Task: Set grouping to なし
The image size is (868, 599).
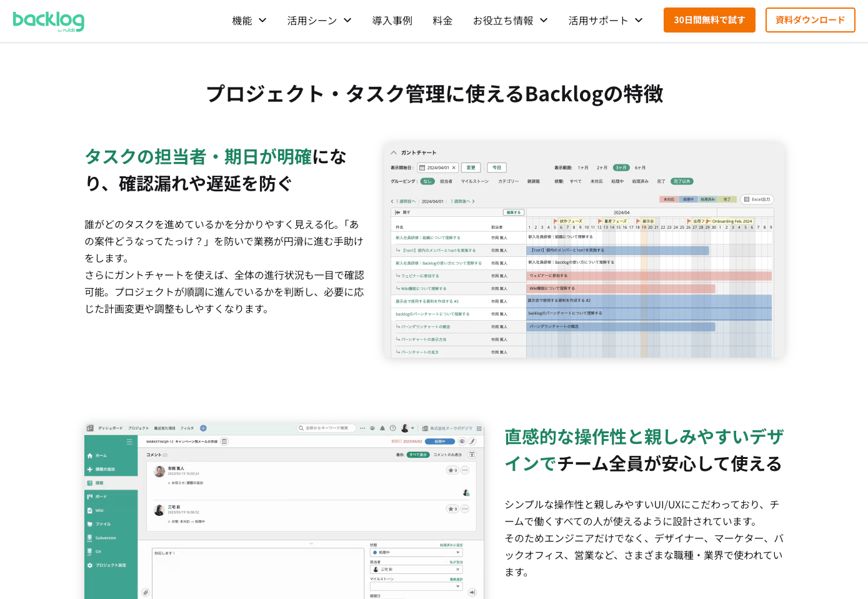Action: pos(427,181)
